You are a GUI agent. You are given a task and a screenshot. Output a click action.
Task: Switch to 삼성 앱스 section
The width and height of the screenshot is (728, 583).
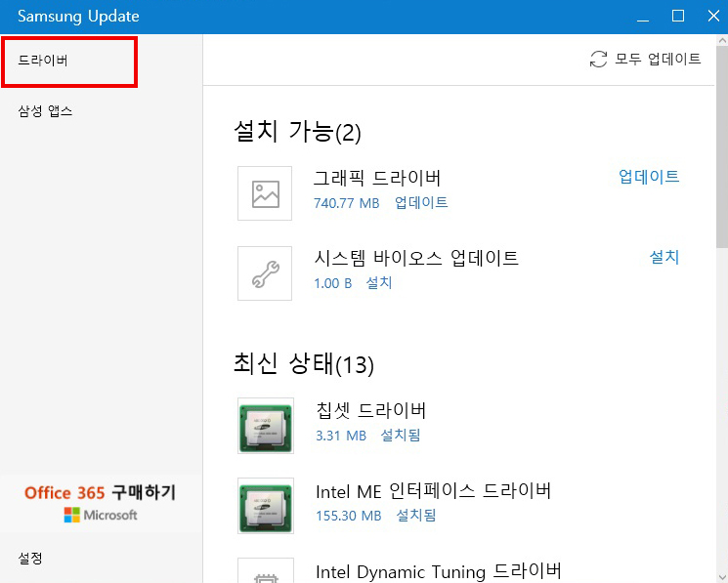pos(45,111)
